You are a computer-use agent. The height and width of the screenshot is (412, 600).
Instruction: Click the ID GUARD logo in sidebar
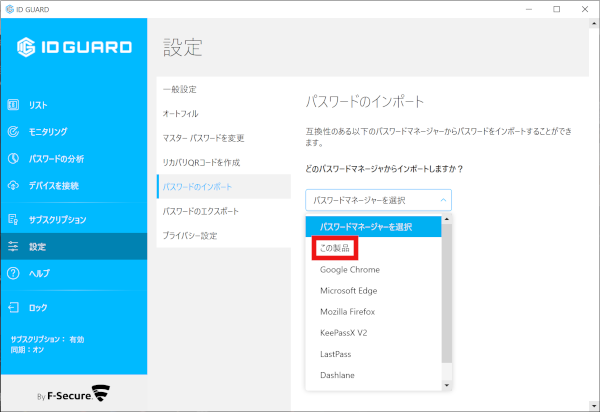[x=74, y=47]
